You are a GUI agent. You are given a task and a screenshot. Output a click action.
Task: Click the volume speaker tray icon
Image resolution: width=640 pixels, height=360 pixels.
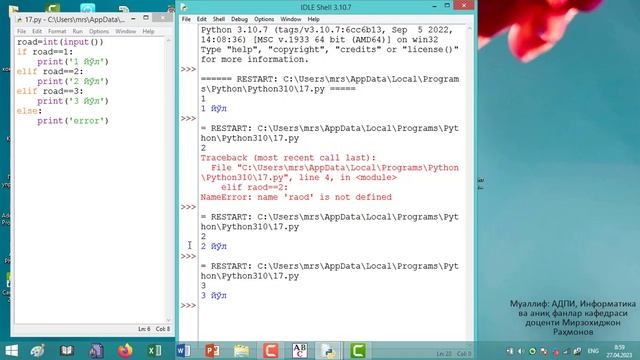(x=520, y=351)
